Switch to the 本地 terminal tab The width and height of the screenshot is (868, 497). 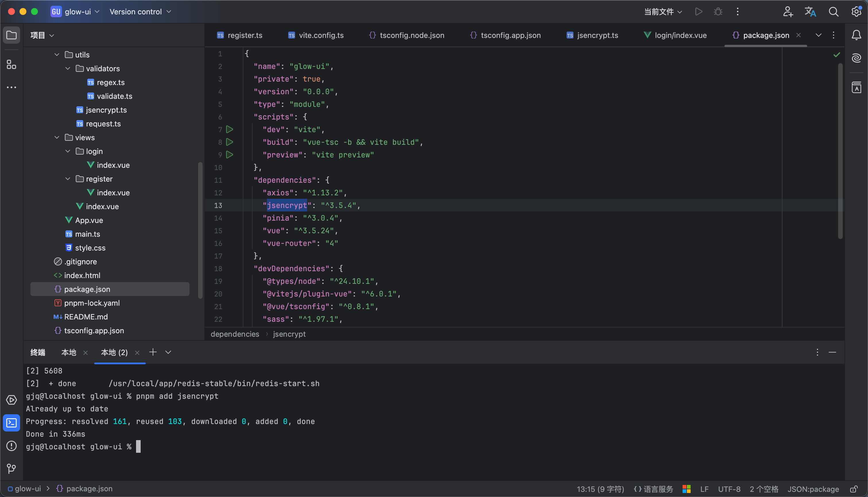(x=69, y=352)
